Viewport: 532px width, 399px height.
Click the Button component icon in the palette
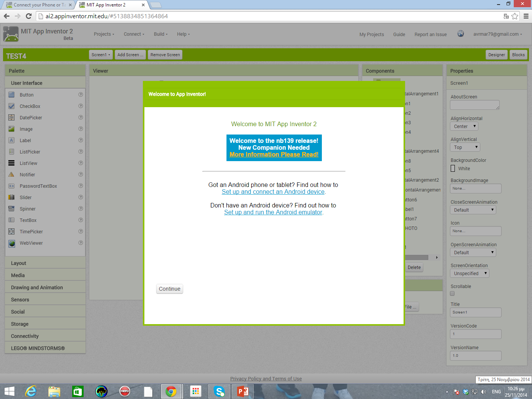12,95
